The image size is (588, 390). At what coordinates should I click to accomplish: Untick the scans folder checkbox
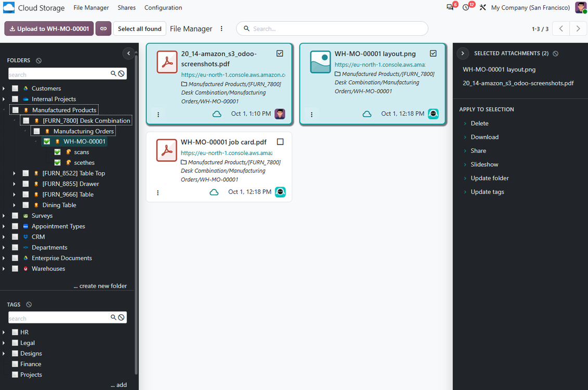(57, 152)
